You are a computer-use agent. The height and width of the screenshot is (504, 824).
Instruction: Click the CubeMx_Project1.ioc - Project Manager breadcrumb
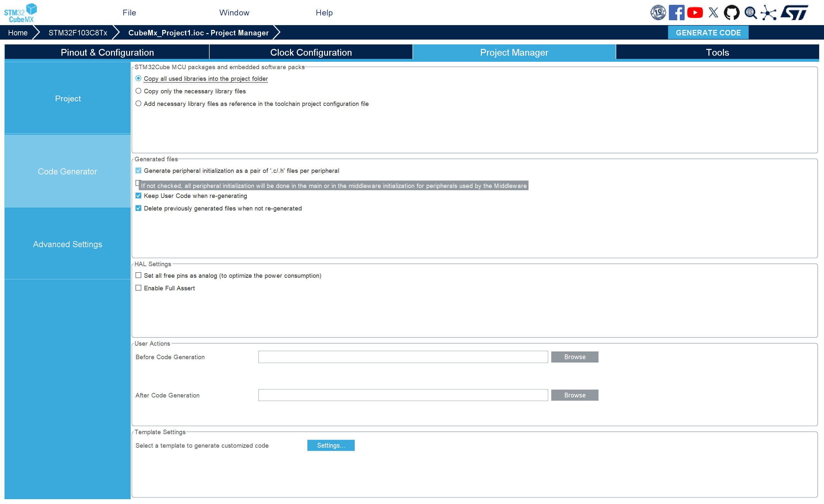(x=198, y=33)
